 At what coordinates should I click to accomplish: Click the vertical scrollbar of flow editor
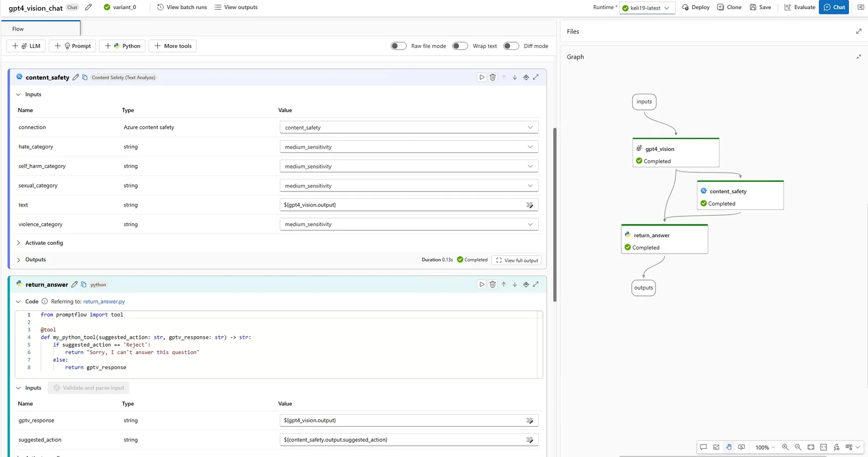tap(554, 214)
